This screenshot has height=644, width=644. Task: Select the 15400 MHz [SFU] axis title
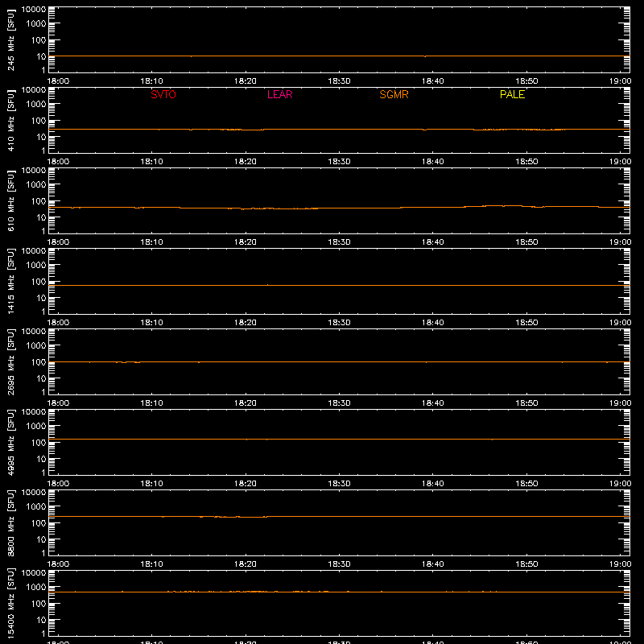tap(10, 603)
